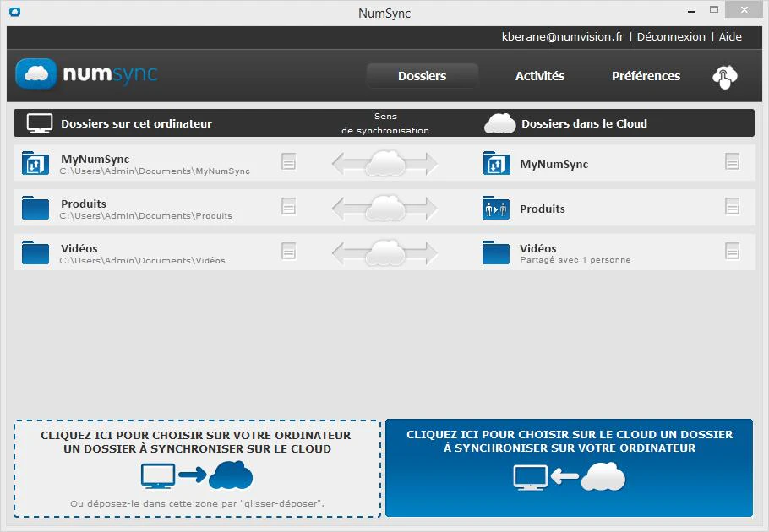Click the NumSync app icon in title bar
Image resolution: width=769 pixels, height=532 pixels.
coord(14,12)
